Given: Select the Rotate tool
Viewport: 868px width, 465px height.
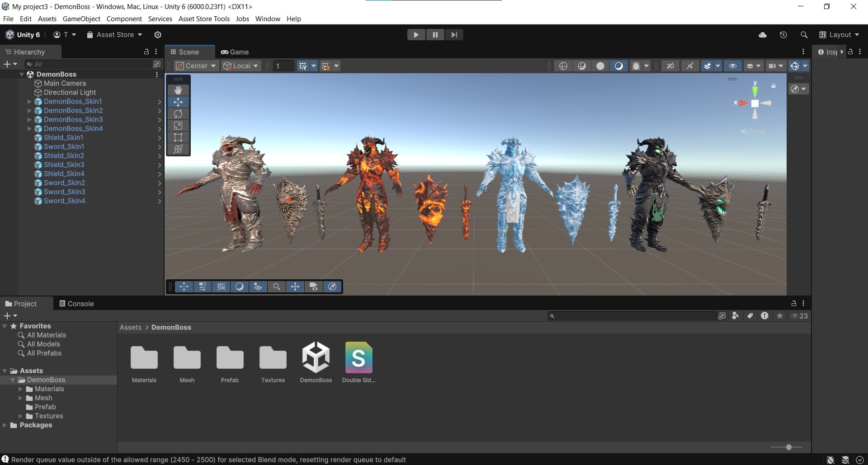Looking at the screenshot, I should (178, 114).
